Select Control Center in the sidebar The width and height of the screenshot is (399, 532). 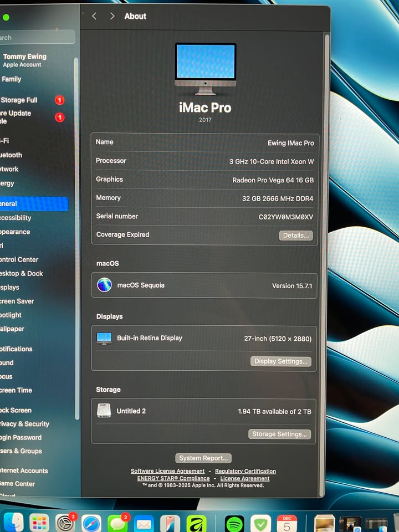(x=19, y=259)
